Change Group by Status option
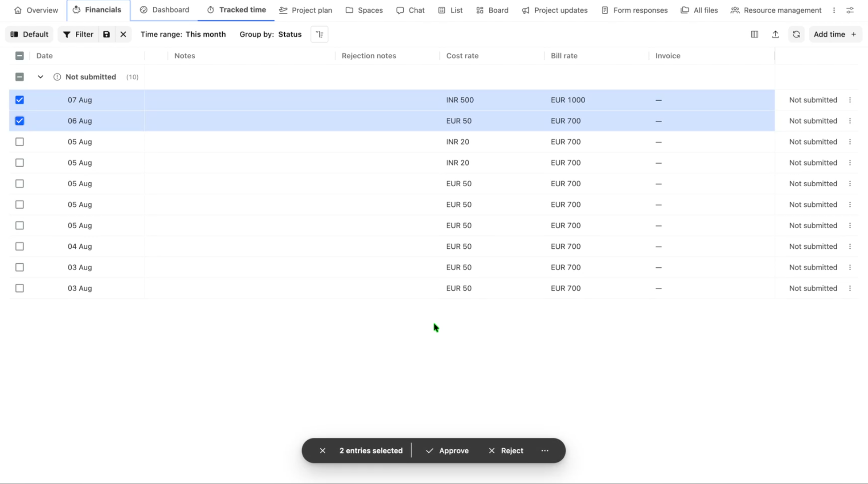 pyautogui.click(x=270, y=34)
